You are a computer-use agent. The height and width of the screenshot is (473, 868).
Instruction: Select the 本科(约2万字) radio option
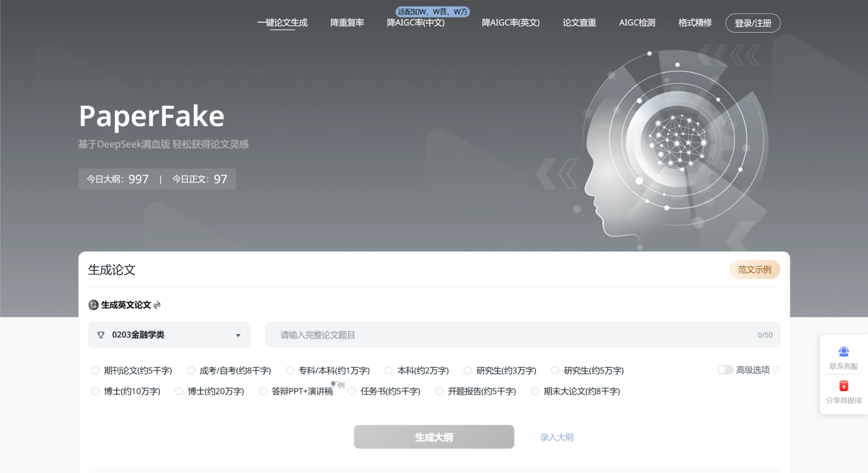coord(389,371)
